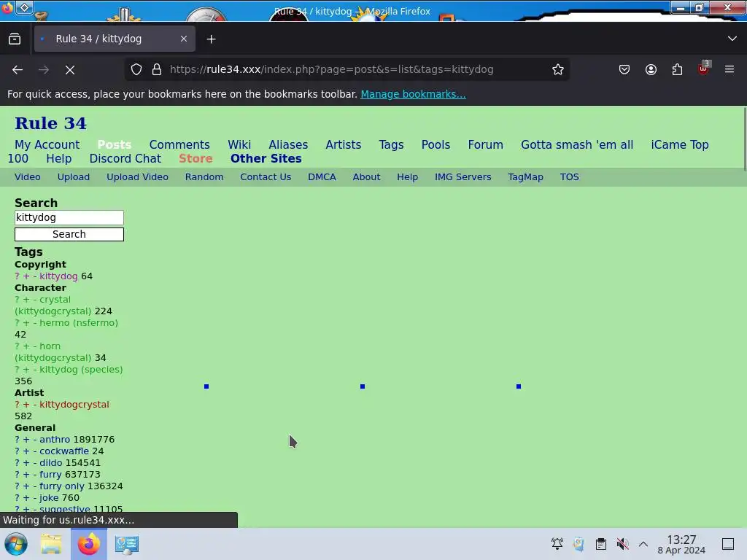The width and height of the screenshot is (747, 560).
Task: Open File Explorer from the taskbar
Action: (x=51, y=544)
